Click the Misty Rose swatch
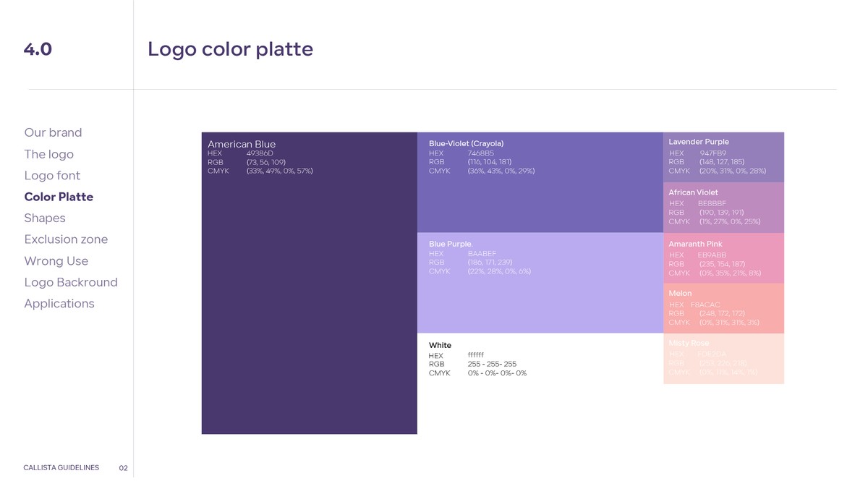The image size is (868, 489). point(723,358)
